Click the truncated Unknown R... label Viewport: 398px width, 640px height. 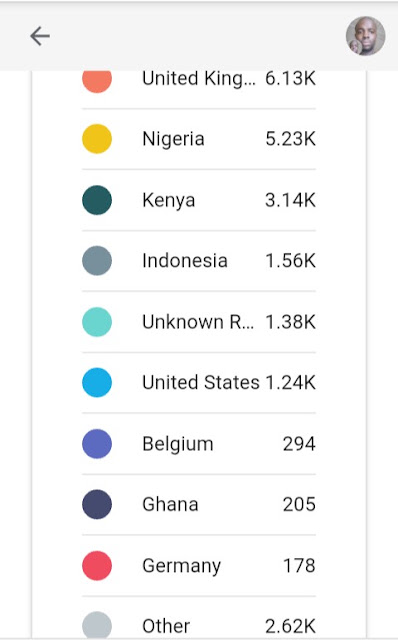pos(198,322)
